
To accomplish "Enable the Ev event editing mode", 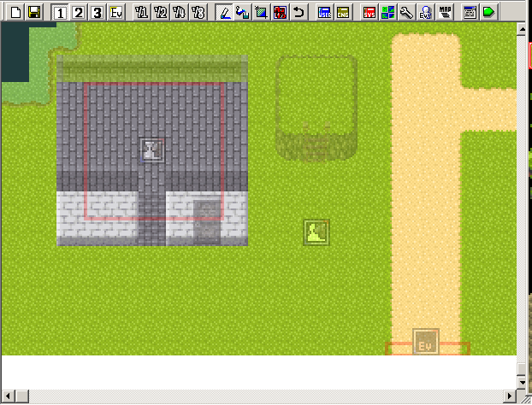I will (x=116, y=12).
